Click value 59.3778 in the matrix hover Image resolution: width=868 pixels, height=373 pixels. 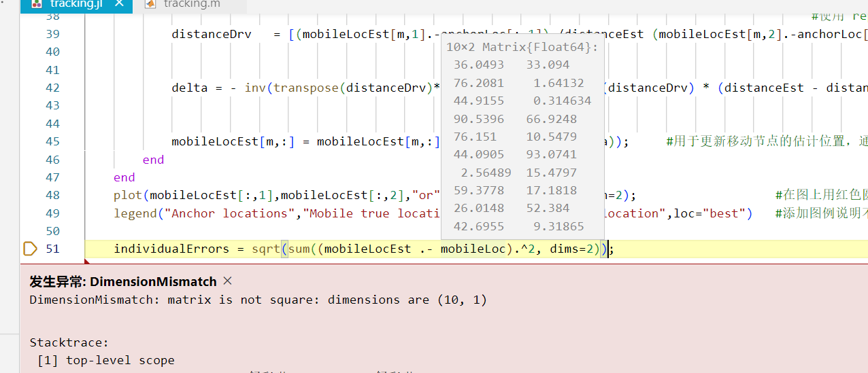click(x=479, y=190)
